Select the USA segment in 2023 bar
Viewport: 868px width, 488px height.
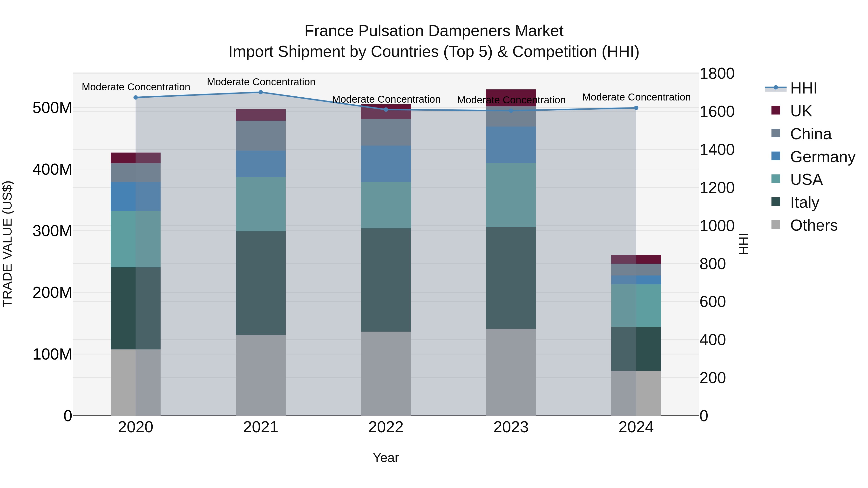[511, 195]
